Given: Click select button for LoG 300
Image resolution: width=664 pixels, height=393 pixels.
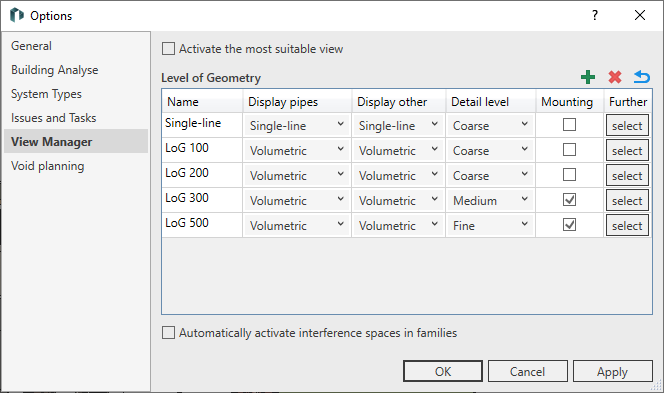Looking at the screenshot, I should coord(627,200).
